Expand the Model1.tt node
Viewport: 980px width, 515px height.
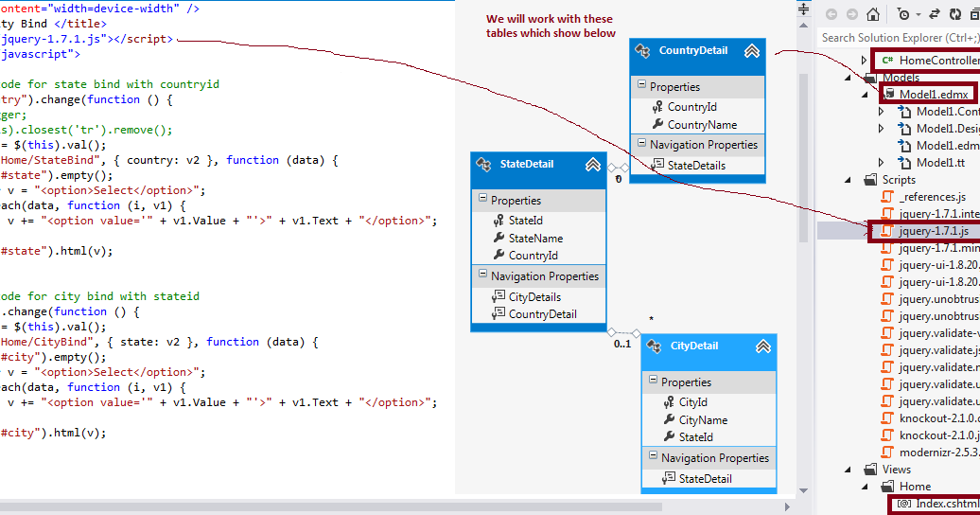click(882, 163)
